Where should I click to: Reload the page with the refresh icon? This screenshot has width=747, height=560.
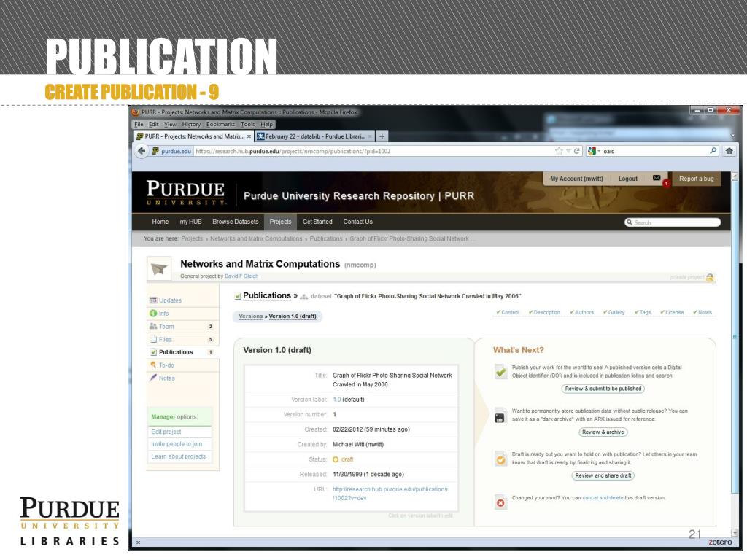tap(576, 151)
